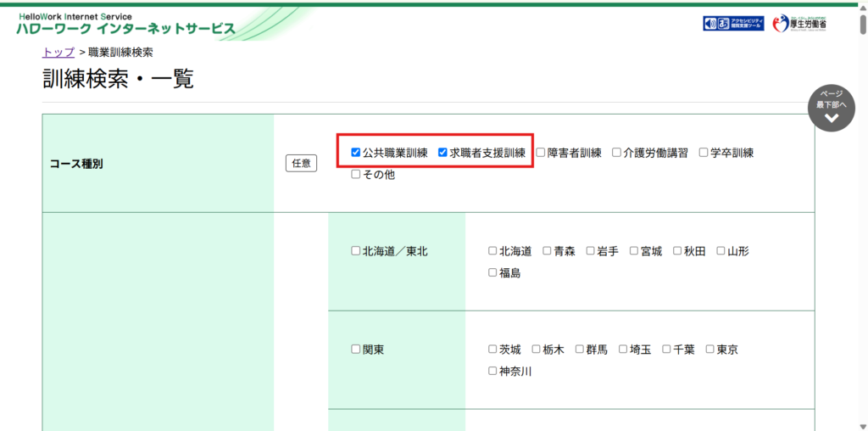Check the 介護労働講習 option
The image size is (868, 431).
617,153
